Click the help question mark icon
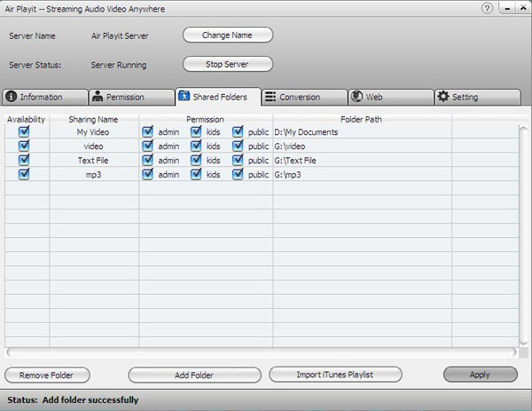This screenshot has width=532, height=411. click(x=487, y=8)
